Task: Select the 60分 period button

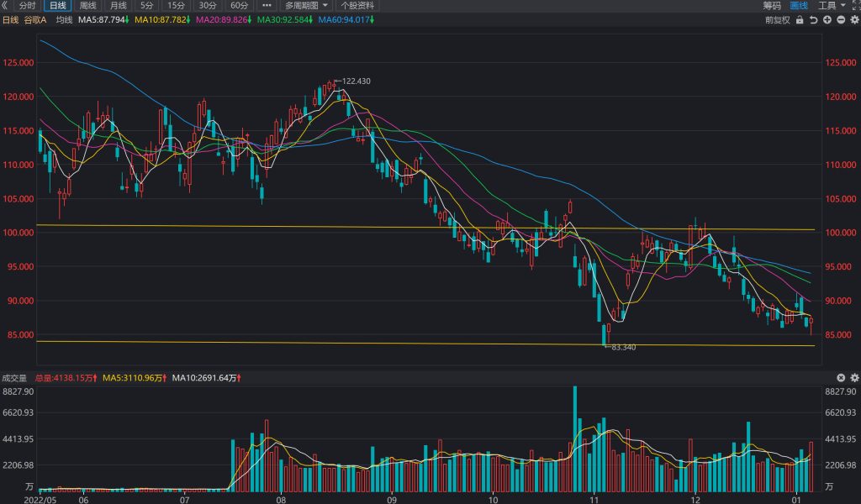Action: pyautogui.click(x=239, y=6)
